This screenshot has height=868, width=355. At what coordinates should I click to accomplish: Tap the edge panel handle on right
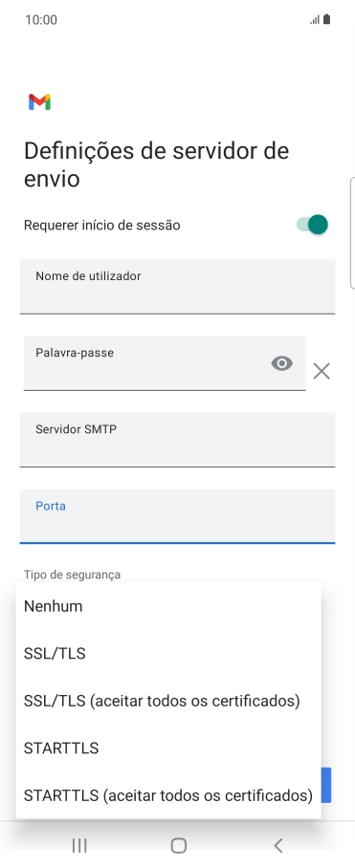[x=352, y=233]
